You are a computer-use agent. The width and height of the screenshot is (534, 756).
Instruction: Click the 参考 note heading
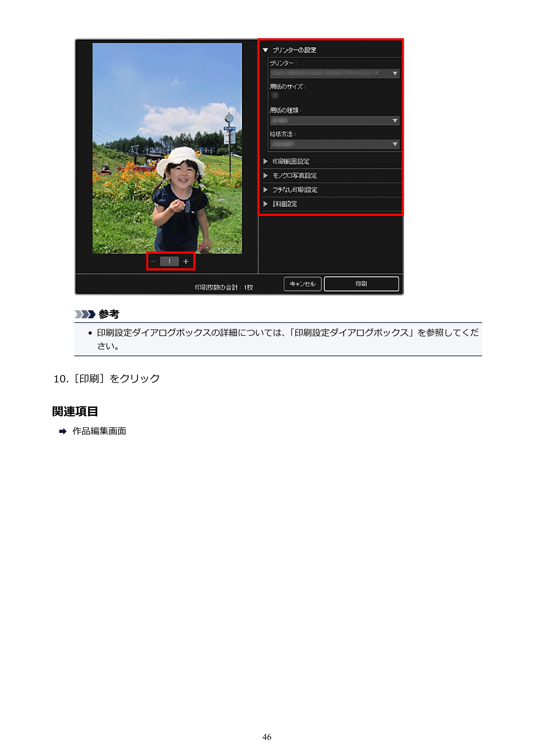coord(109,314)
